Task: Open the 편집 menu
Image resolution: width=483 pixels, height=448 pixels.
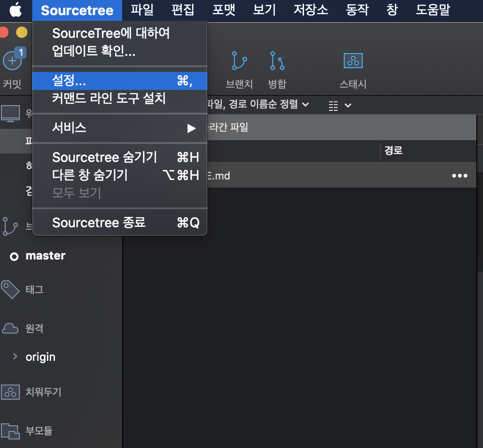Action: point(183,10)
